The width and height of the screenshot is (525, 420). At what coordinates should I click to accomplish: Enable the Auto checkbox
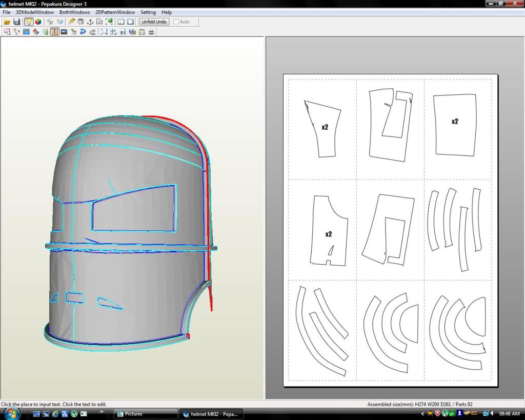pyautogui.click(x=176, y=22)
